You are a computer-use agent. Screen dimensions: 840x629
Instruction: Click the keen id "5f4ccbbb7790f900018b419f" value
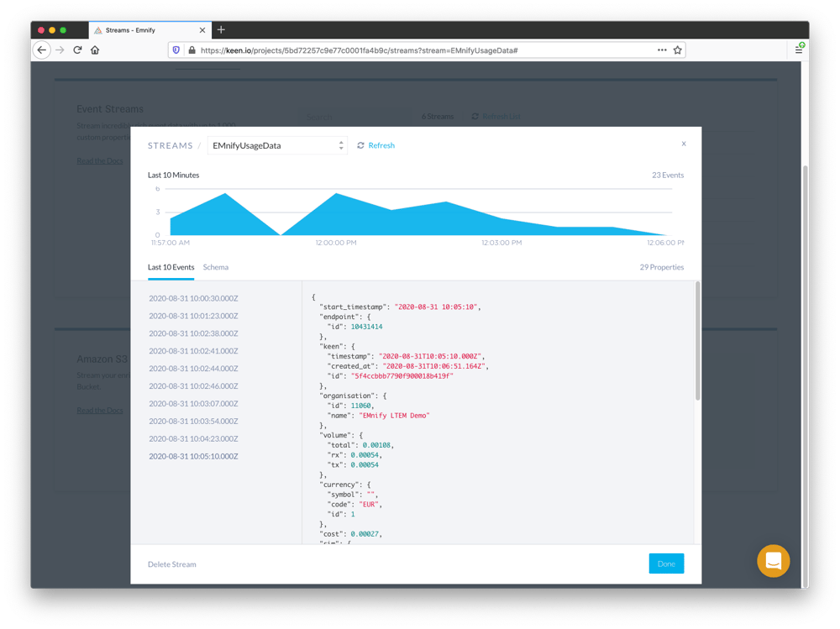(402, 376)
